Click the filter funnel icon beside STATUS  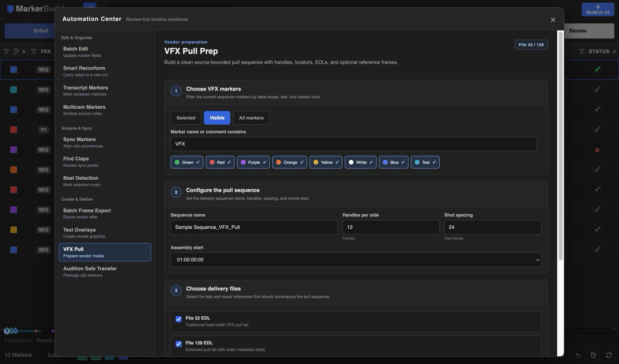tap(582, 51)
